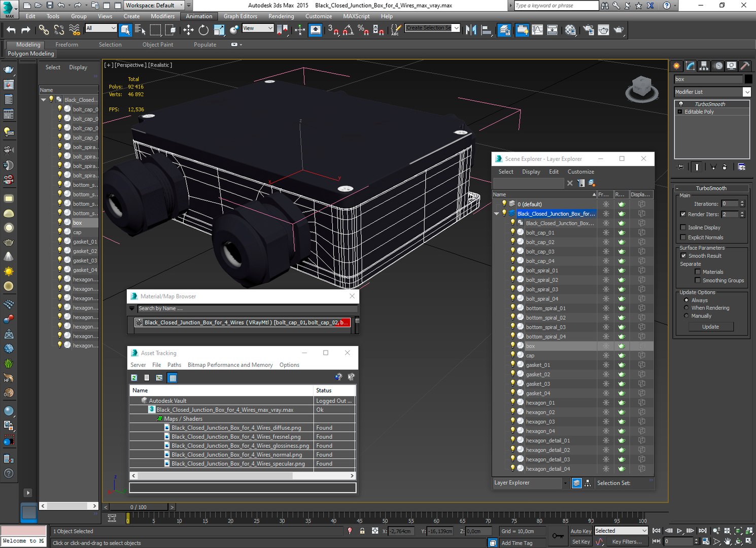Enable the Isoline Display checkbox
This screenshot has height=548, width=756.
point(683,228)
